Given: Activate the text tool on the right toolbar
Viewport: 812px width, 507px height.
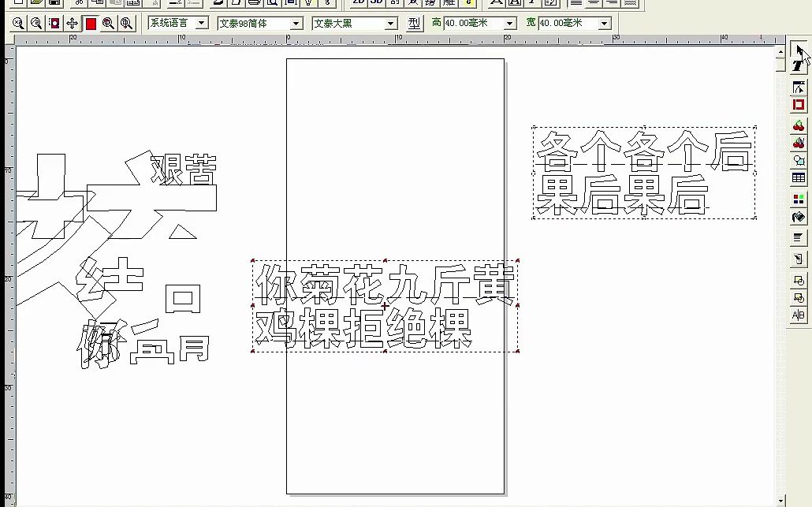Looking at the screenshot, I should (x=799, y=67).
